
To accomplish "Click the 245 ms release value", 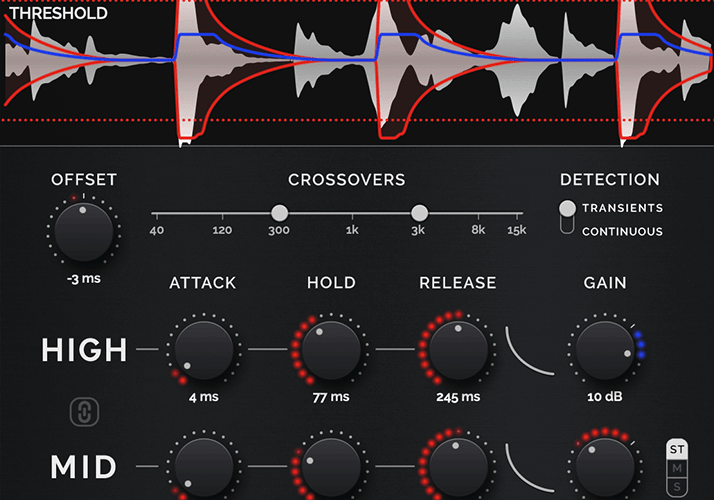I will click(458, 397).
